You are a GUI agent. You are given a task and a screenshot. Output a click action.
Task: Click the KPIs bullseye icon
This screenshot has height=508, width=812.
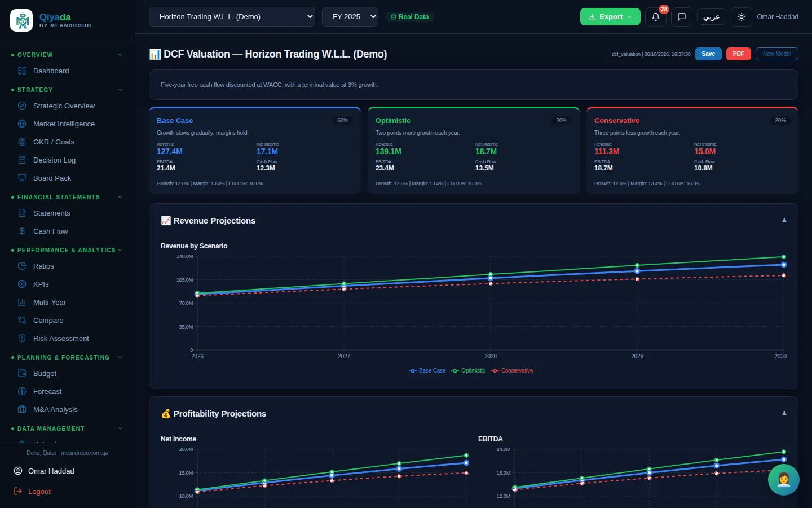[22, 284]
